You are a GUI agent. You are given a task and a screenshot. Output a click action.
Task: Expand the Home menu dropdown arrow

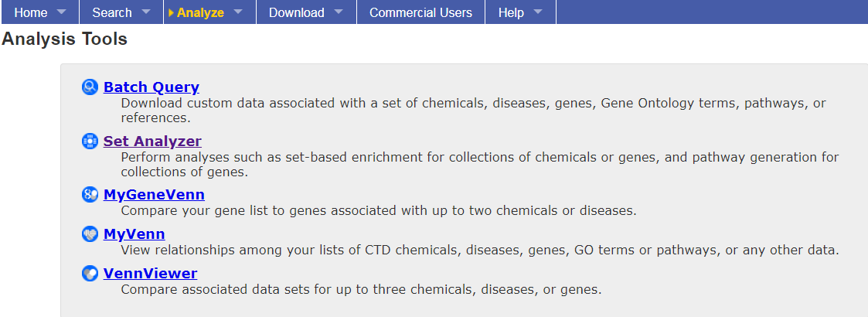pos(61,12)
